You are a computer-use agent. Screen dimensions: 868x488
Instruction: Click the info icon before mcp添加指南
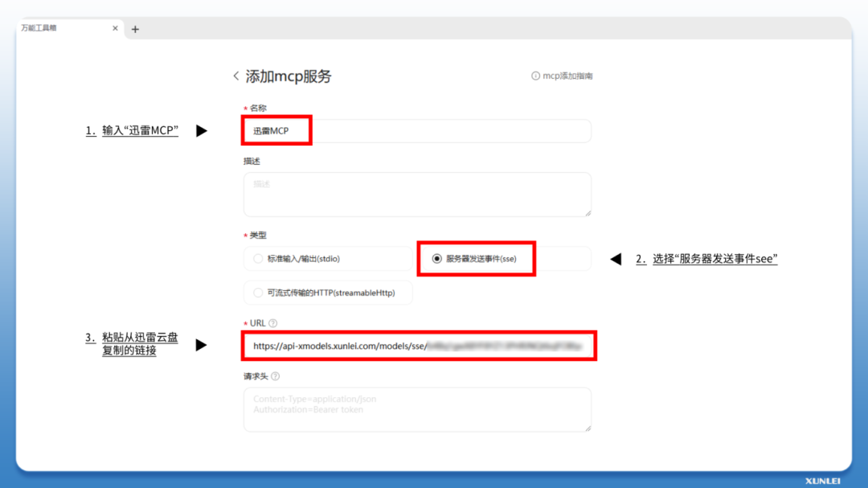tap(535, 76)
